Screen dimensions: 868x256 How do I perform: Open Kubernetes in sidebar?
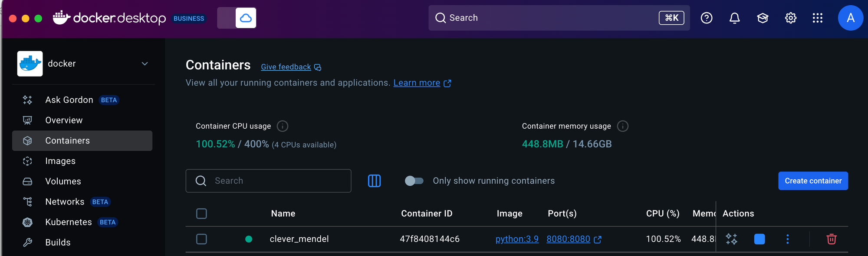coord(82,222)
